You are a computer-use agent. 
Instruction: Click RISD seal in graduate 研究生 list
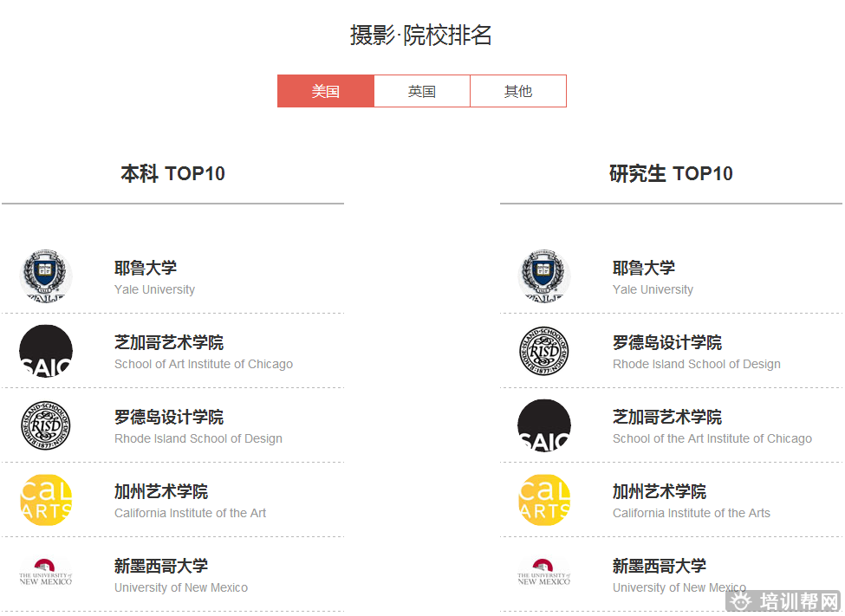click(x=544, y=351)
